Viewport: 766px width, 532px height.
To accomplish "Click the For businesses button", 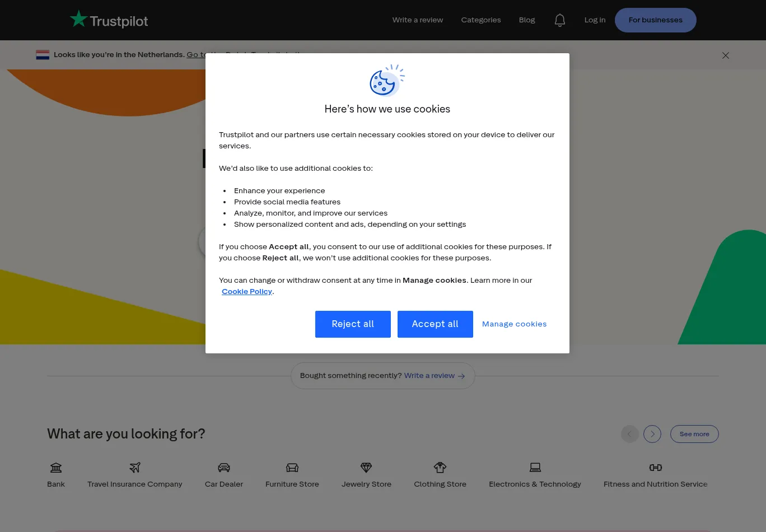I will [x=655, y=20].
